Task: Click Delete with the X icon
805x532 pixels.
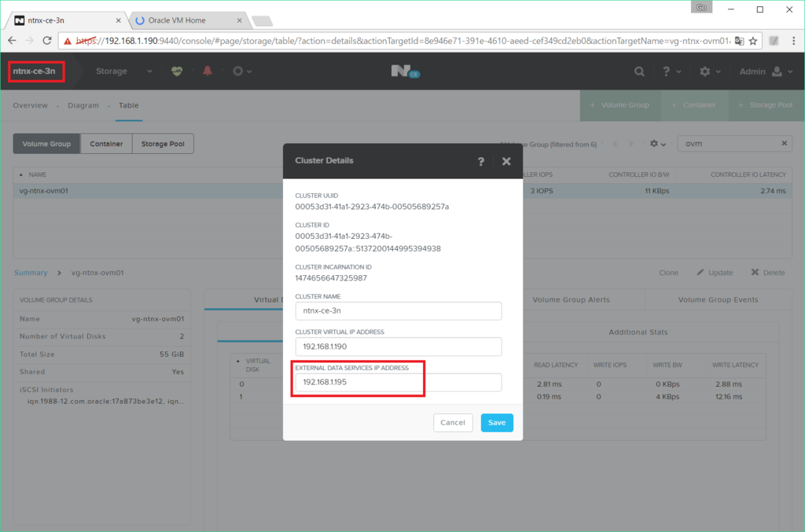Action: tap(768, 273)
